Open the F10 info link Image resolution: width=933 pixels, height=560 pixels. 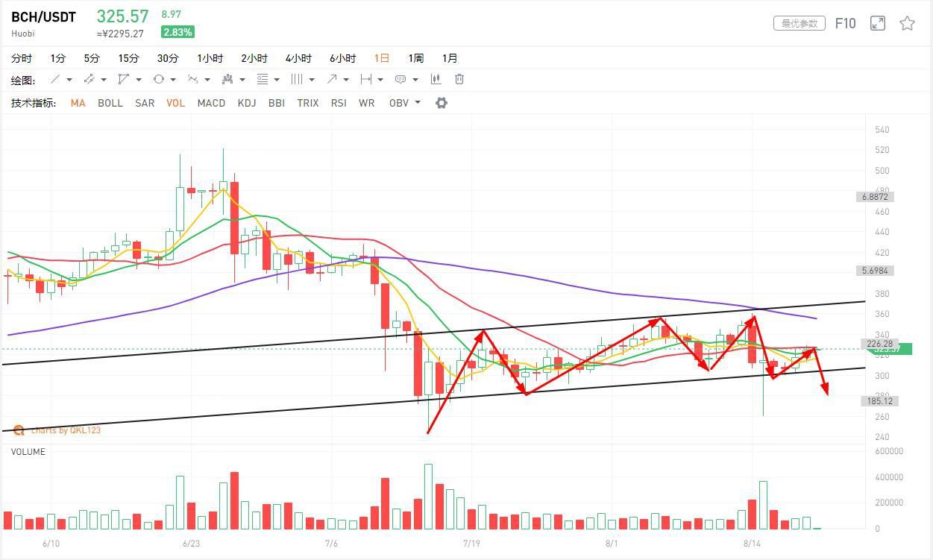coord(845,24)
